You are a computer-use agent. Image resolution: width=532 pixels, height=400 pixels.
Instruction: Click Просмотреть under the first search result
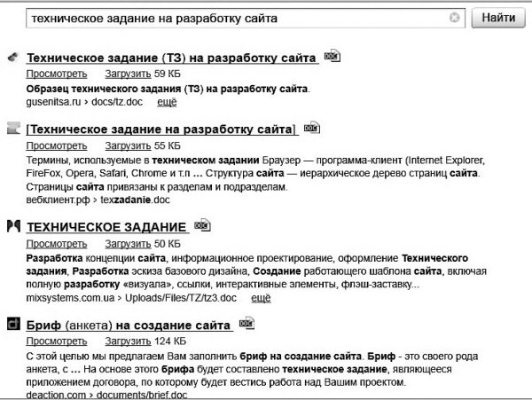(56, 75)
